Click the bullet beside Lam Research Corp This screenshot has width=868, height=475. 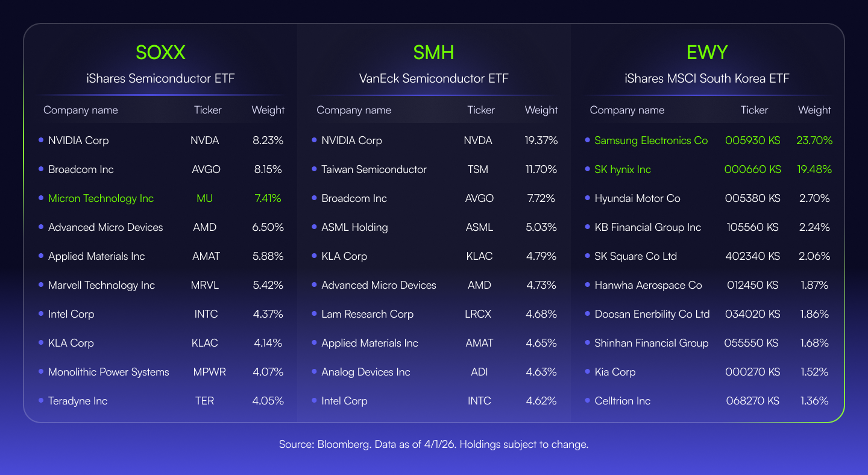(x=314, y=314)
